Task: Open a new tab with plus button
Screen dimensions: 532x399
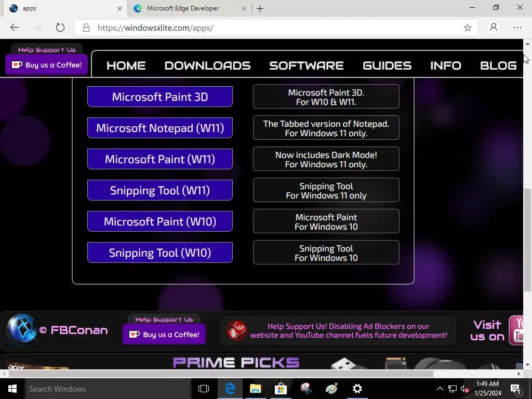Action: pos(260,8)
